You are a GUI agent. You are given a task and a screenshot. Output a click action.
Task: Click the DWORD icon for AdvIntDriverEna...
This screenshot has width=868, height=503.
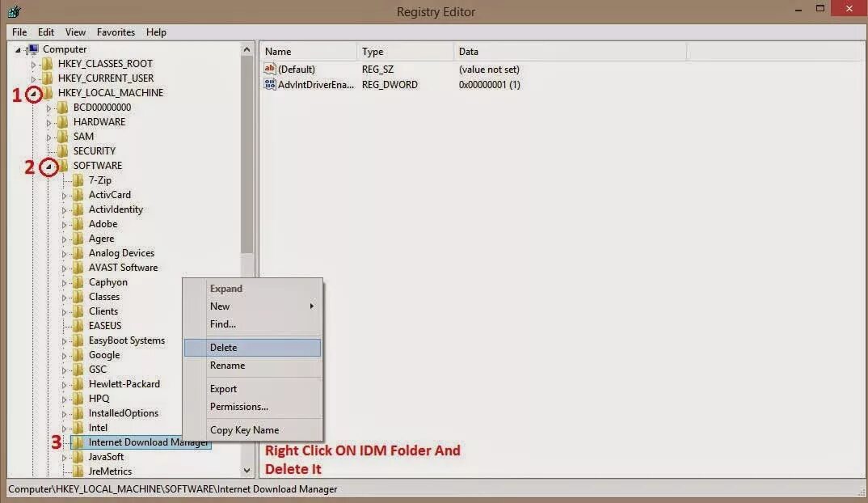pyautogui.click(x=270, y=84)
